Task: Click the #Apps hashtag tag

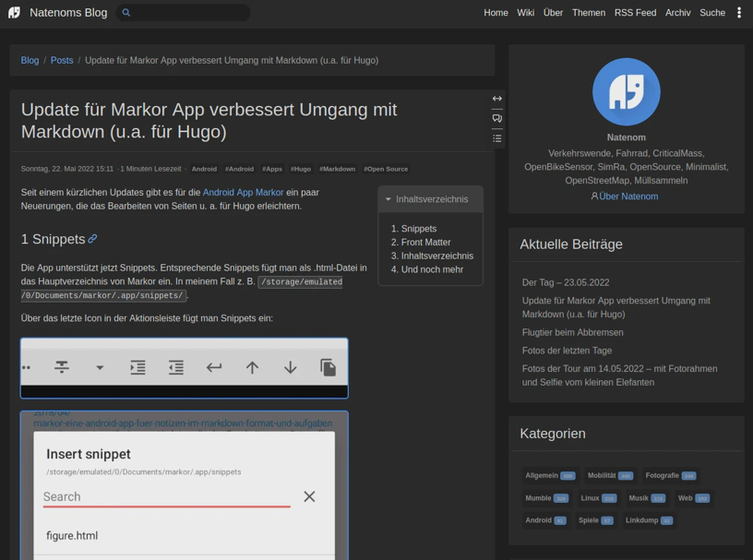Action: 272,169
